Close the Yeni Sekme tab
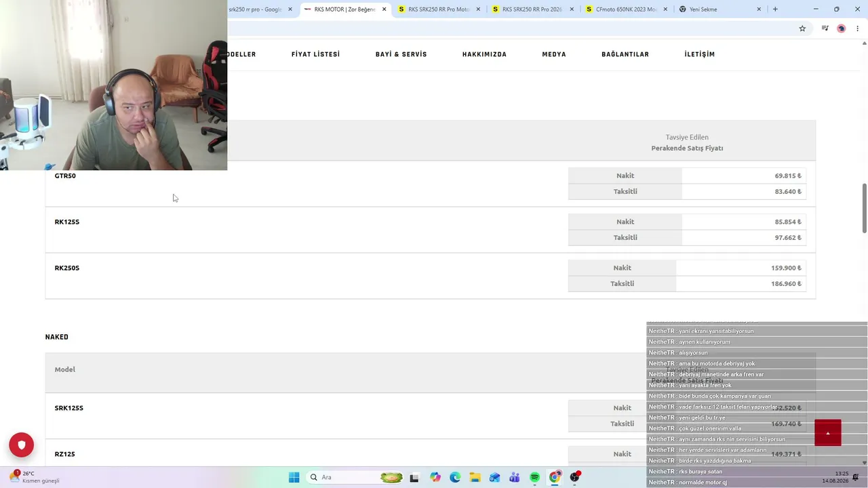 click(759, 9)
